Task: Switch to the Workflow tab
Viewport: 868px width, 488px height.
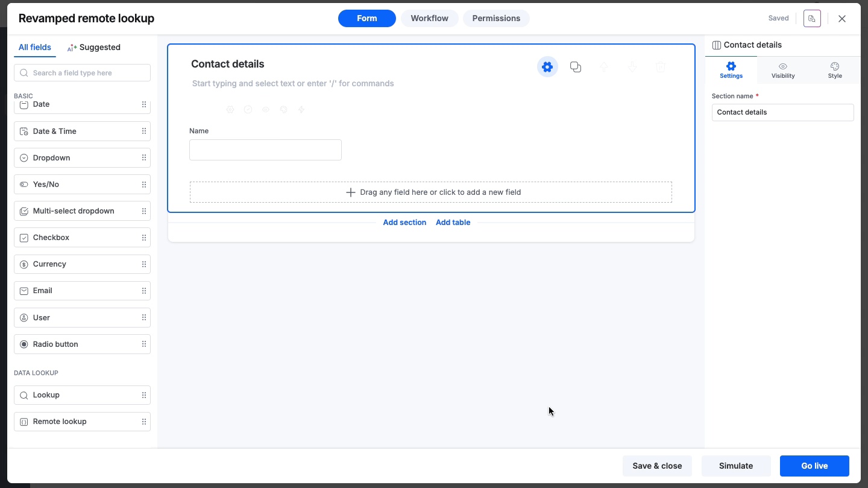Action: [x=429, y=18]
